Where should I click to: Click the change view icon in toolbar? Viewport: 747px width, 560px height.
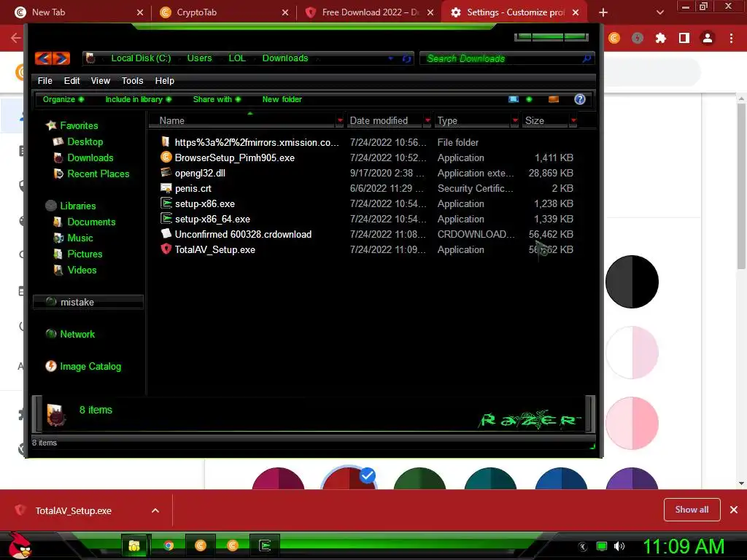coord(514,99)
